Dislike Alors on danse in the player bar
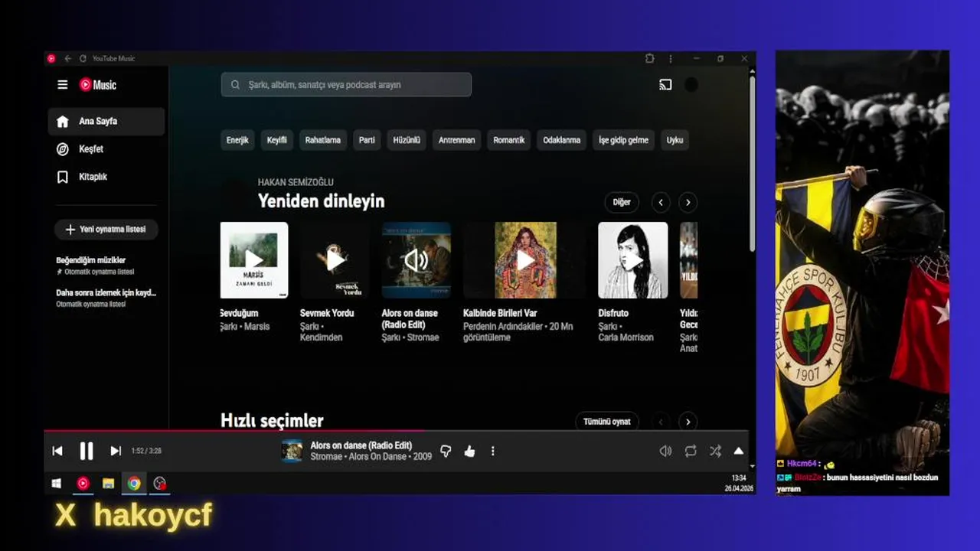 click(446, 451)
